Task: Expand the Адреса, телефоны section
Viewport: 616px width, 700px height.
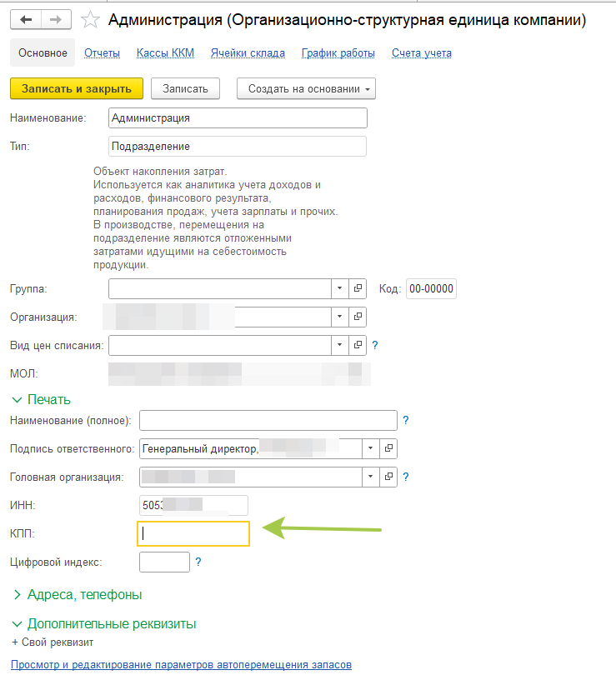Action: tap(84, 595)
